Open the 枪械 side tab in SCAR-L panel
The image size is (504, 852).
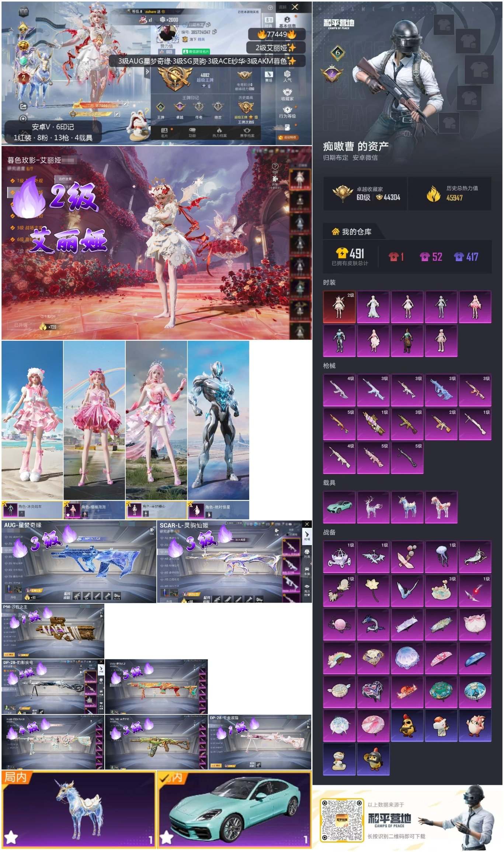click(307, 536)
